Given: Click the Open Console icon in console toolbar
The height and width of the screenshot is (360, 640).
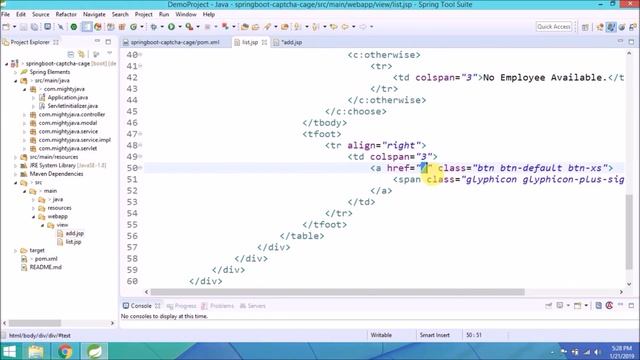Looking at the screenshot, I should 578,305.
